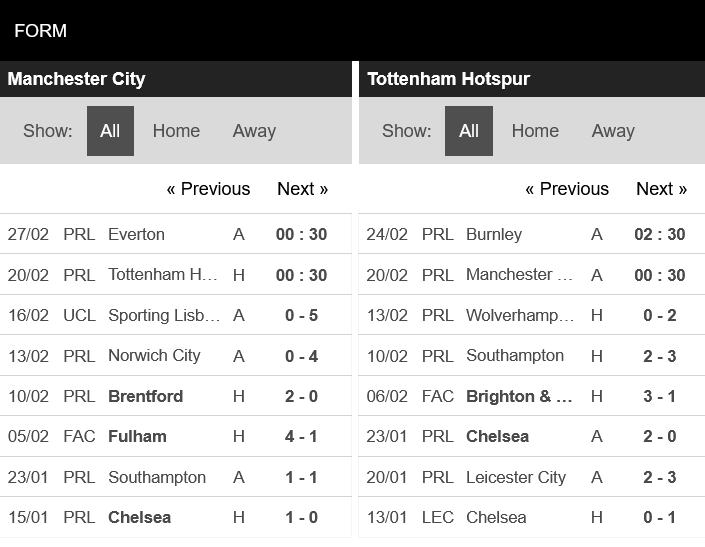Show Tottenham Hotspur away matches only
The image size is (705, 547).
[x=613, y=131]
